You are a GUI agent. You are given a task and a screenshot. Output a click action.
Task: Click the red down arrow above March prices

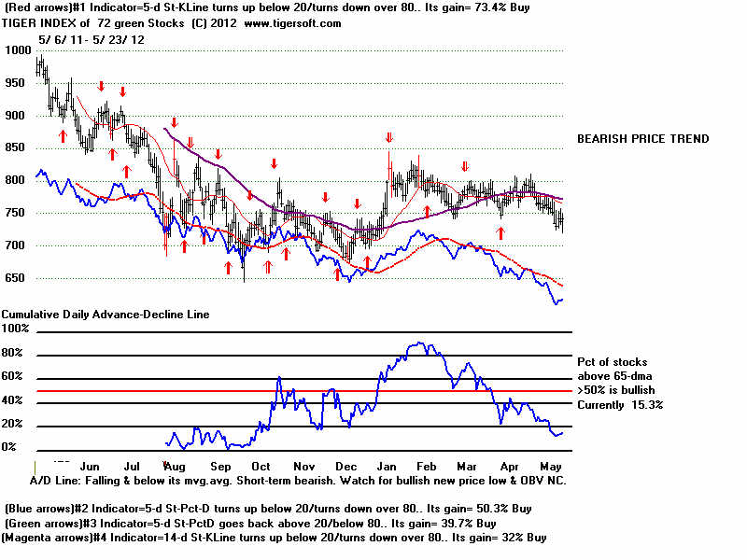pos(465,166)
